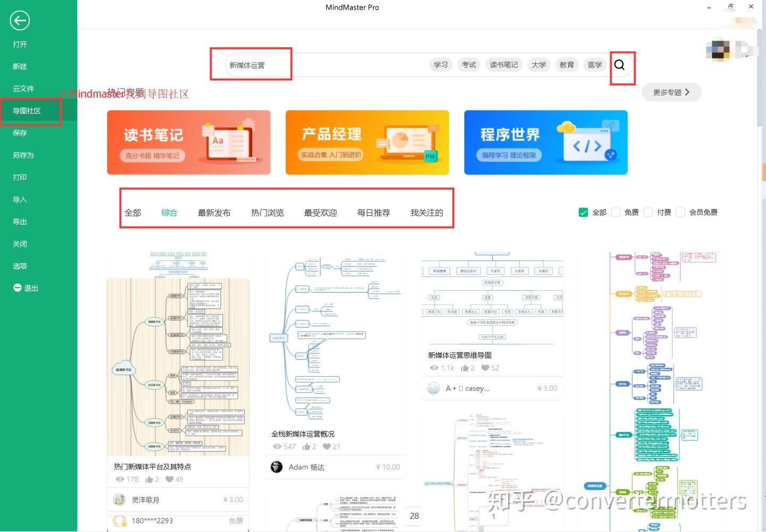
Task: Click the back arrow icon in the sidebar
Action: [20, 21]
